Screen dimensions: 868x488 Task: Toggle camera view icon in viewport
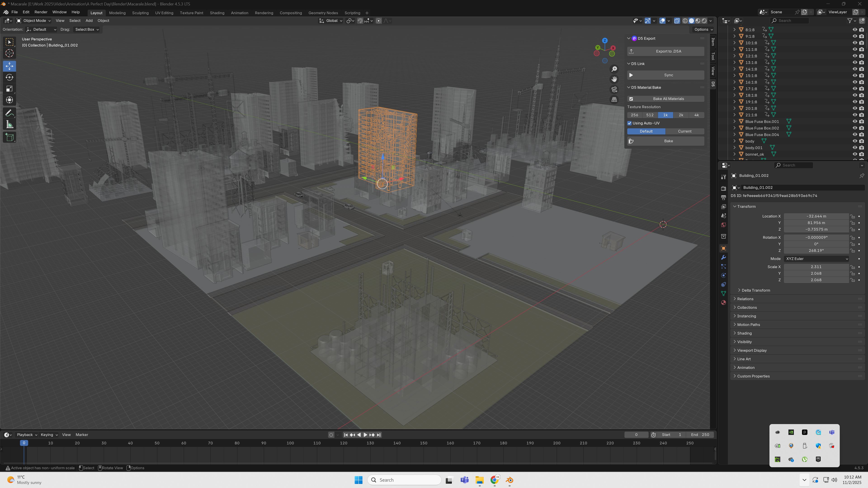(614, 89)
